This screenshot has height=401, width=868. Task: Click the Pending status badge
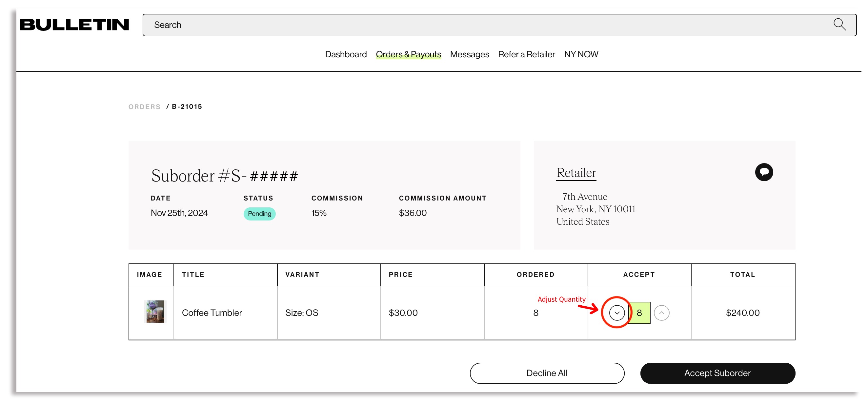pyautogui.click(x=259, y=214)
